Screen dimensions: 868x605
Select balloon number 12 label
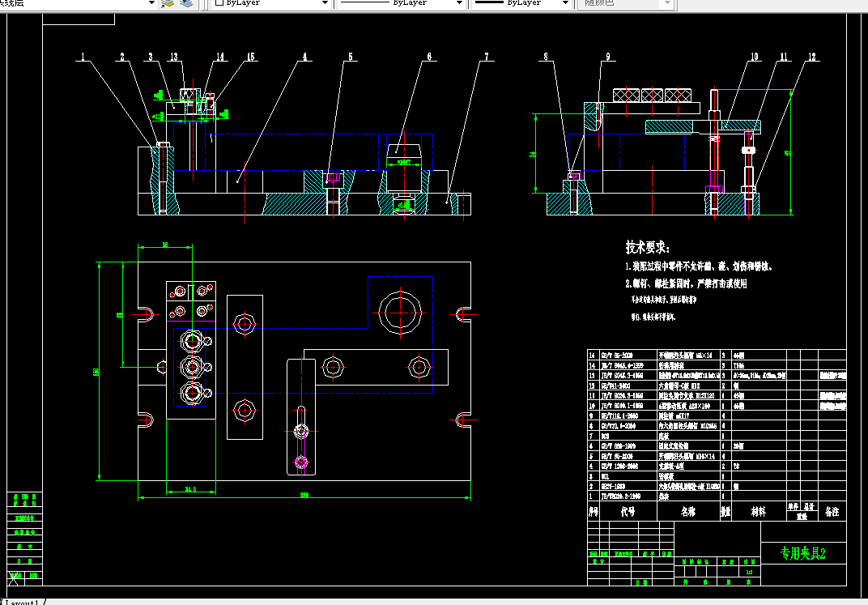[x=812, y=57]
